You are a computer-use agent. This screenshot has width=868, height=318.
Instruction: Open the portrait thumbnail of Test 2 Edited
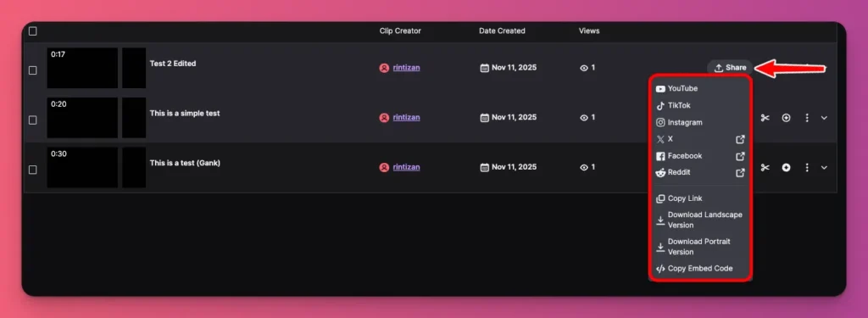coord(134,68)
